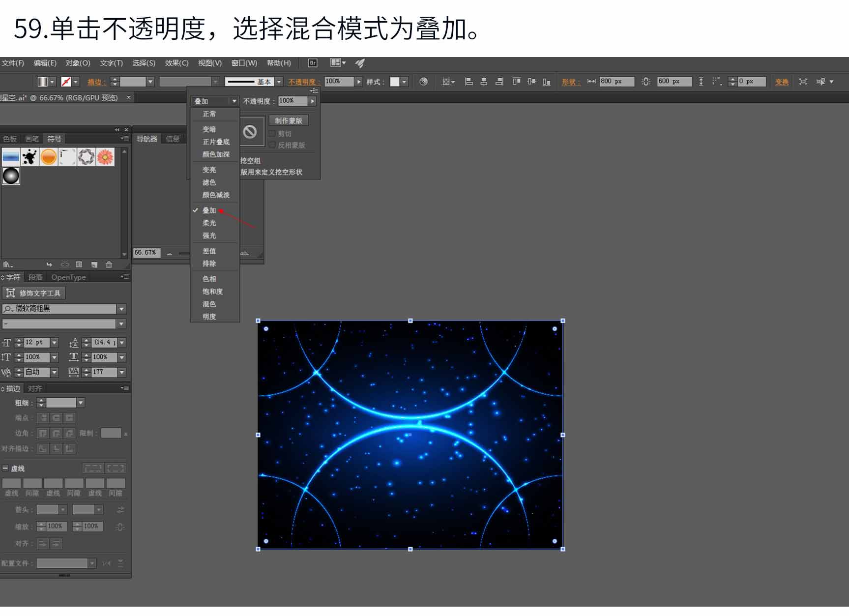849x616 pixels.
Task: Click vertical align center icon
Action: click(x=531, y=82)
